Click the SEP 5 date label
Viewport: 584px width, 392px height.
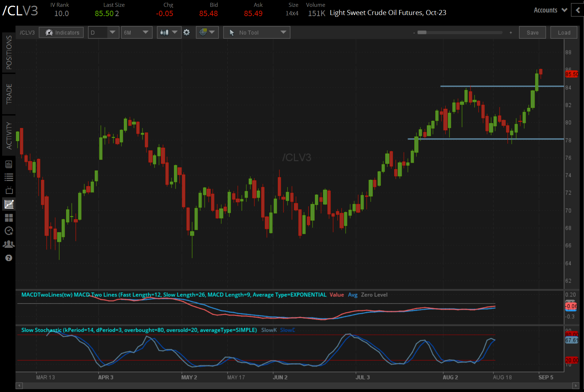click(546, 377)
